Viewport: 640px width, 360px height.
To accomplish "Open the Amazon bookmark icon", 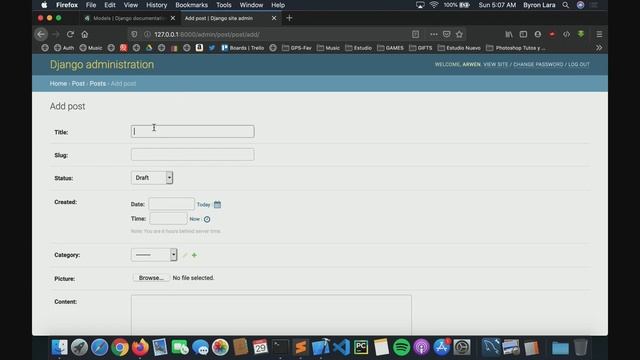I will tap(199, 48).
